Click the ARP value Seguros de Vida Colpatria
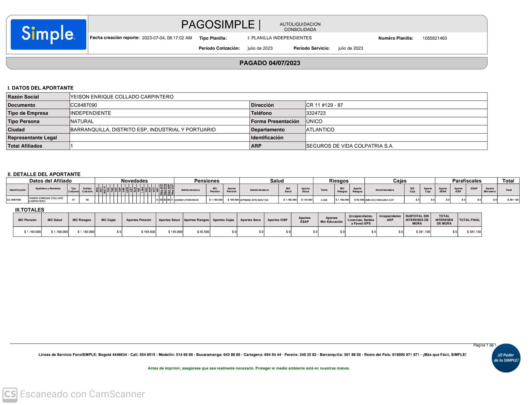 (x=350, y=146)
